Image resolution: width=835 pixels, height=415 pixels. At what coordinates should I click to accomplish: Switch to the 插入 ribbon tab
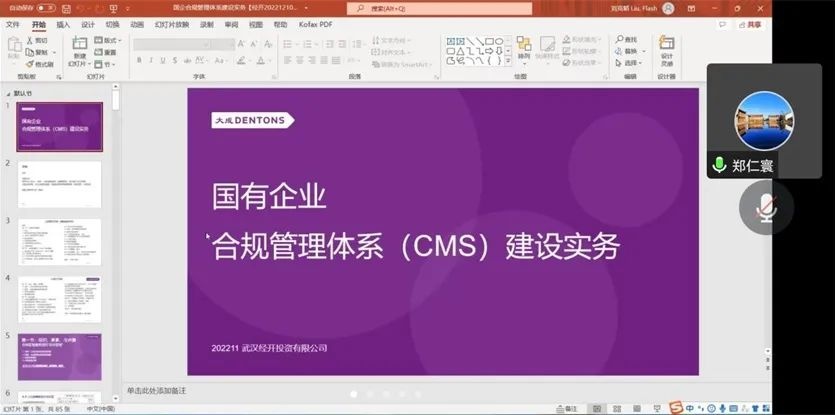(x=63, y=25)
